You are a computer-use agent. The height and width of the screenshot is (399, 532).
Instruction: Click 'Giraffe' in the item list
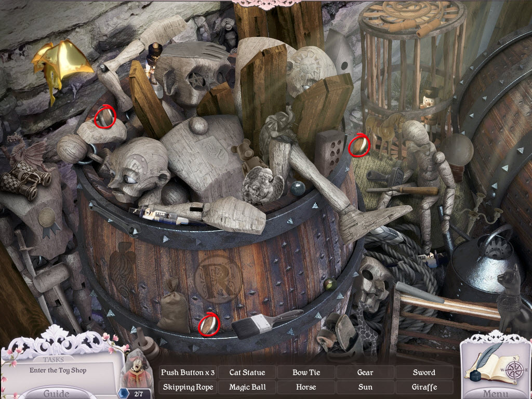coord(424,387)
